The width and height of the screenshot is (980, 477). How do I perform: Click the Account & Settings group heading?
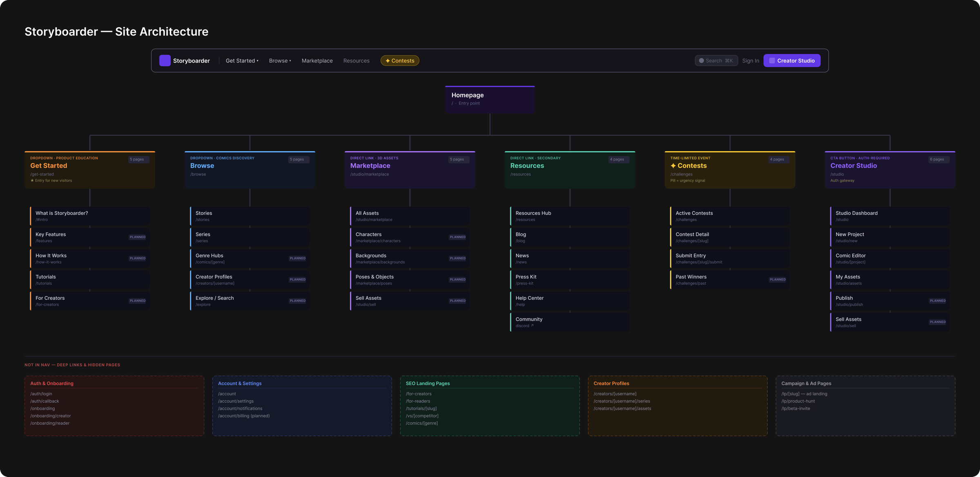[x=240, y=383]
